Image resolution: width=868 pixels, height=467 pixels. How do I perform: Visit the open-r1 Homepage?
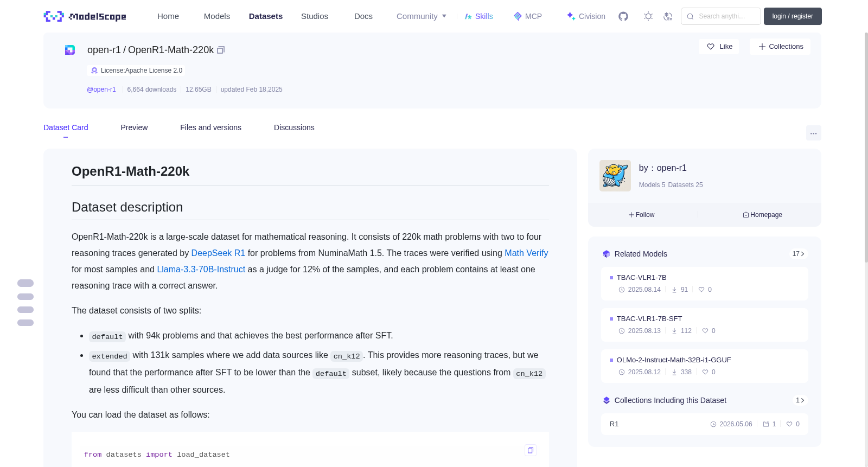point(762,215)
